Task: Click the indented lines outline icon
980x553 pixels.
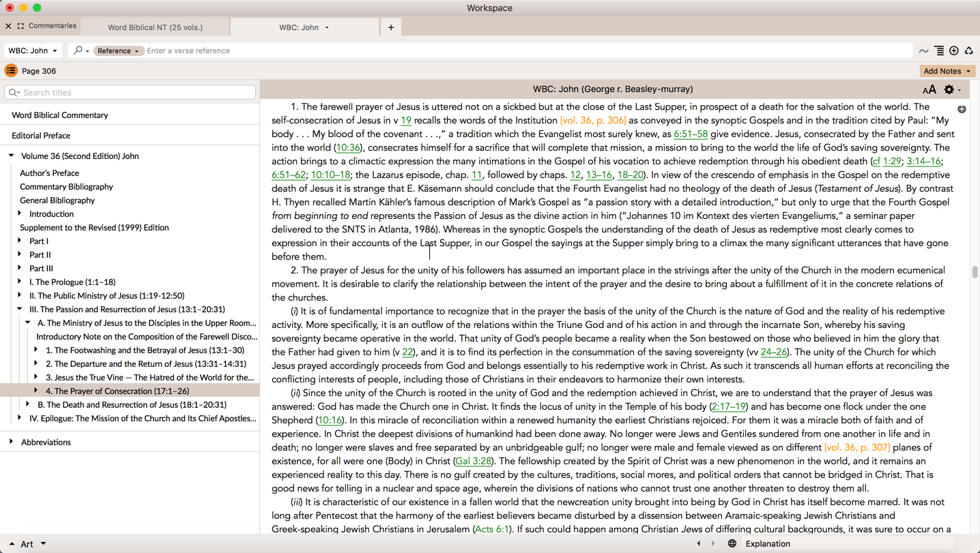Action: pos(939,50)
